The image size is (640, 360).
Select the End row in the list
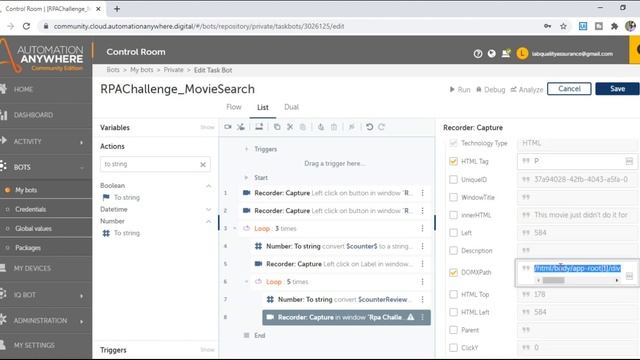260,335
